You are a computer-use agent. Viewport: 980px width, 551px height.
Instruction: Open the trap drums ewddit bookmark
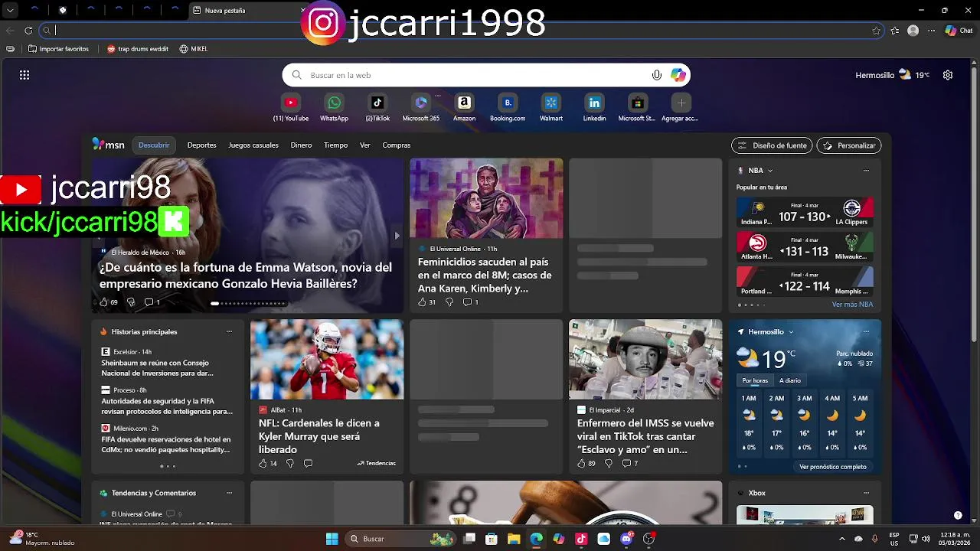pyautogui.click(x=138, y=49)
